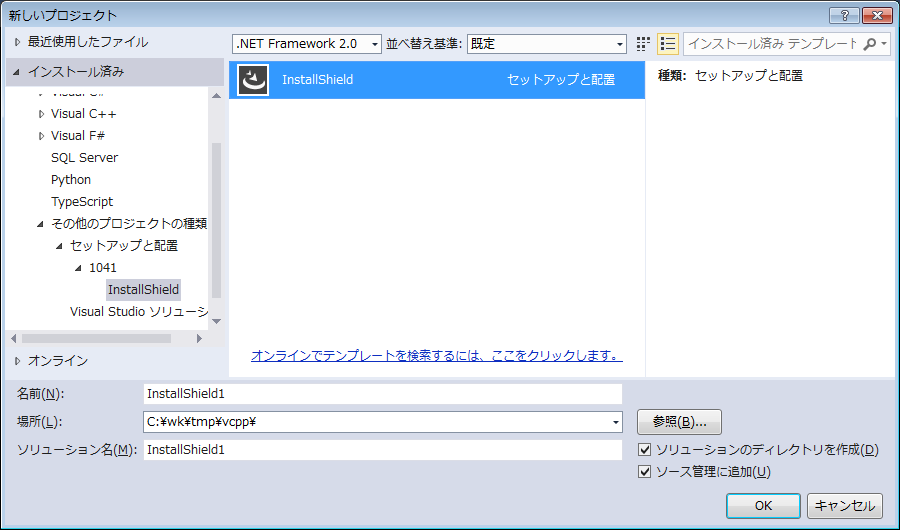Click the tree scroll down arrow

(216, 322)
